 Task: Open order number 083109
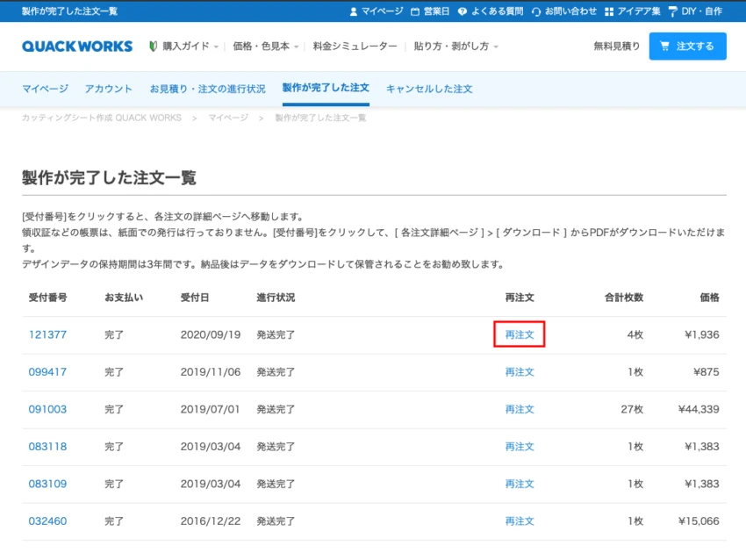tap(47, 484)
